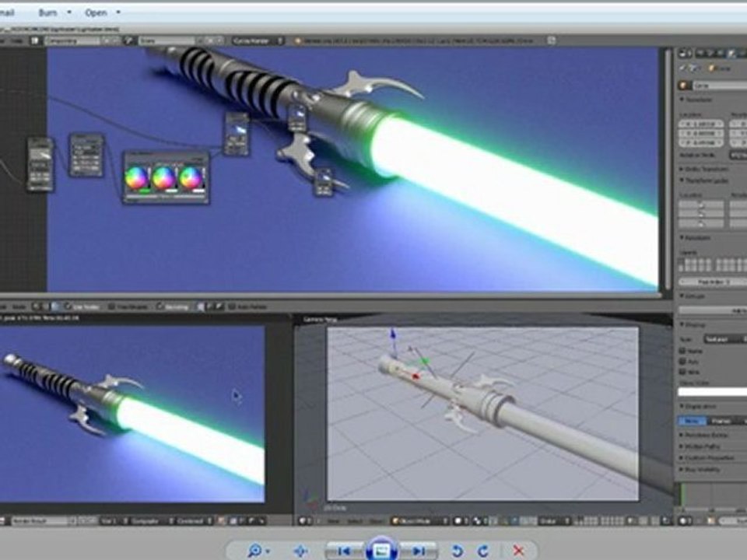Open the Global transform orientation dropdown
This screenshot has width=747, height=560.
point(555,521)
